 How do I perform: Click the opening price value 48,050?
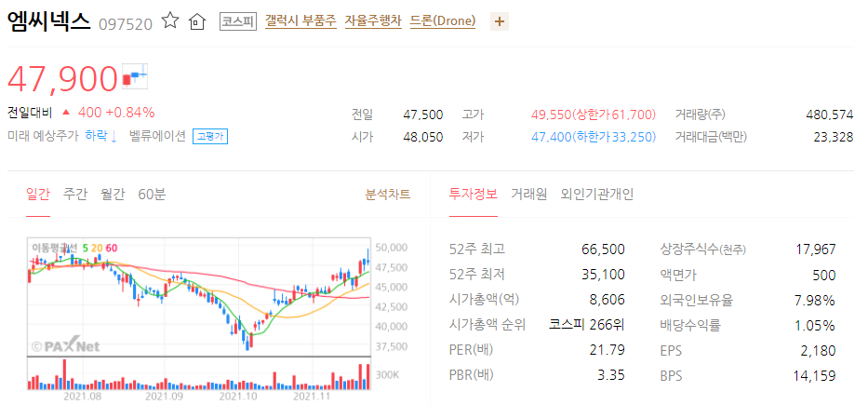coord(423,137)
